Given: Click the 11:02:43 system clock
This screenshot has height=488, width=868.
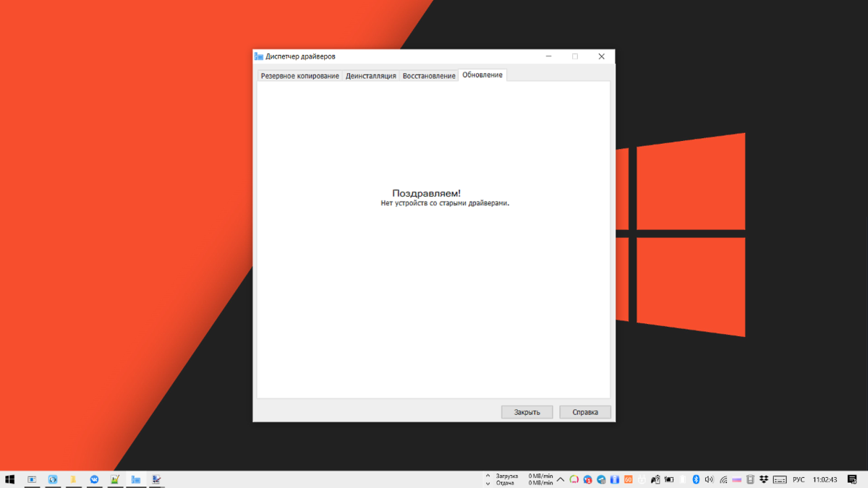Looking at the screenshot, I should pyautogui.click(x=825, y=479).
